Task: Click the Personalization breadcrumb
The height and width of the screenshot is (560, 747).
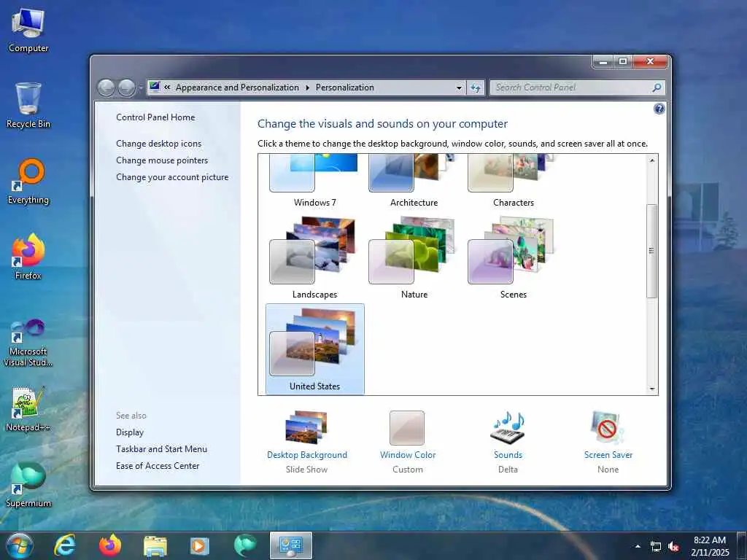Action: click(344, 87)
